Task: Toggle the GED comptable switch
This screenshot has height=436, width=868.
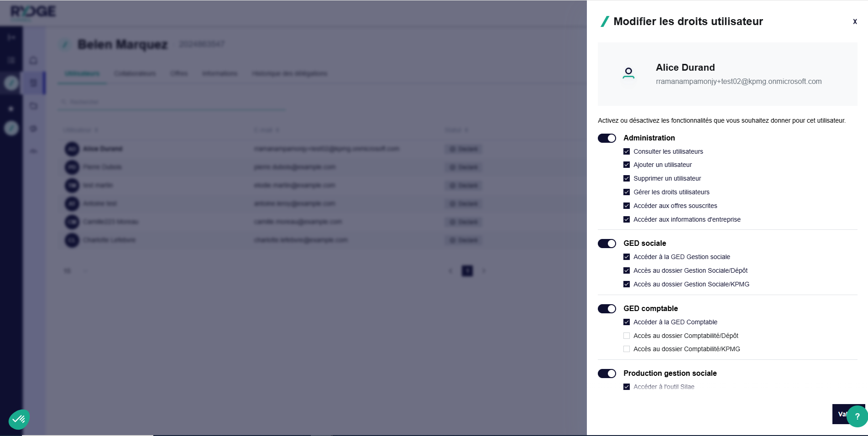Action: 607,309
